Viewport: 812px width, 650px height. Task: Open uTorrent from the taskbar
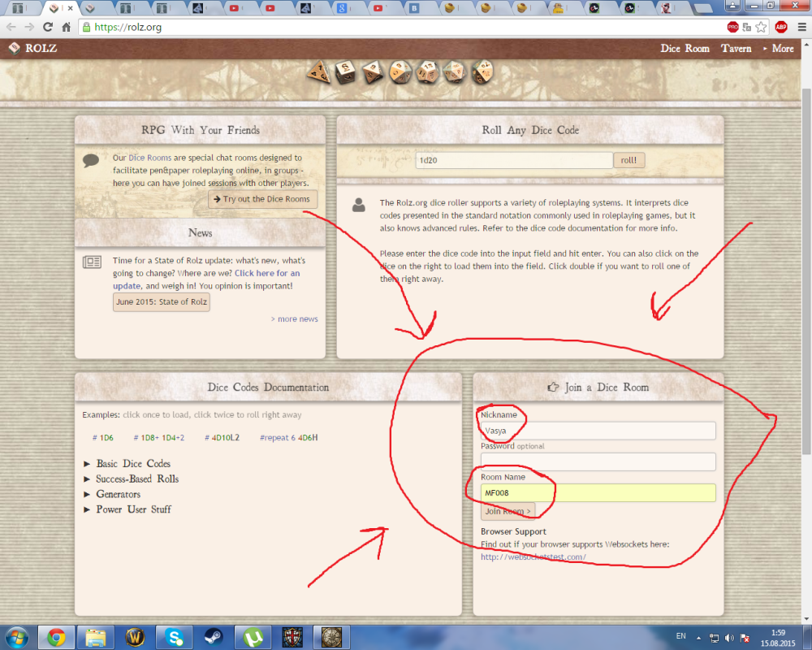click(x=253, y=637)
